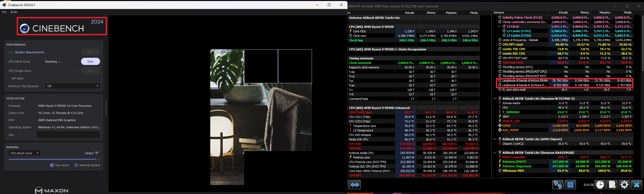Viewport: 644px width, 194px height.
Task: Click the right-panel Media column header
Action: pyautogui.click(x=622, y=12)
